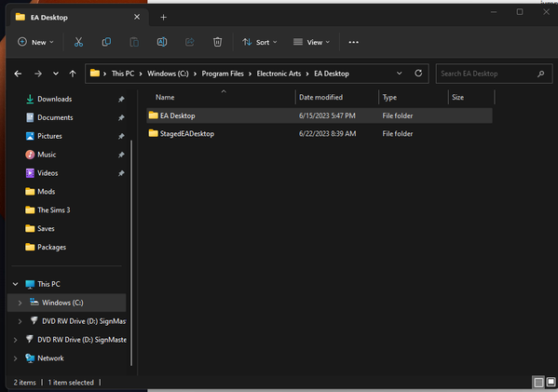The width and height of the screenshot is (558, 392).
Task: Open The Sims 3 folder in sidebar
Action: pos(54,210)
